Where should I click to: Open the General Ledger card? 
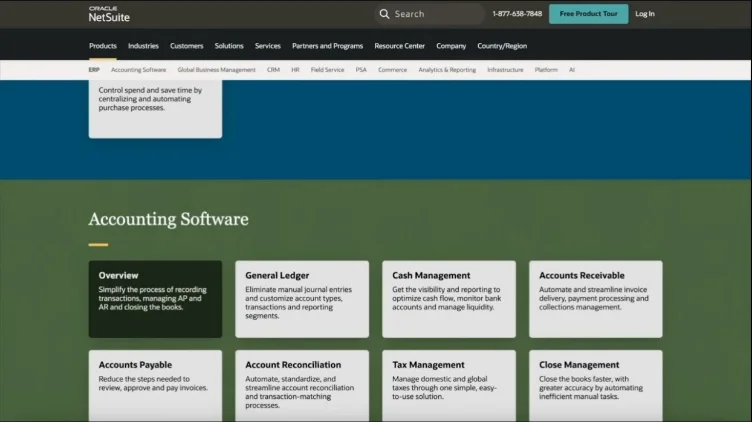tap(302, 299)
